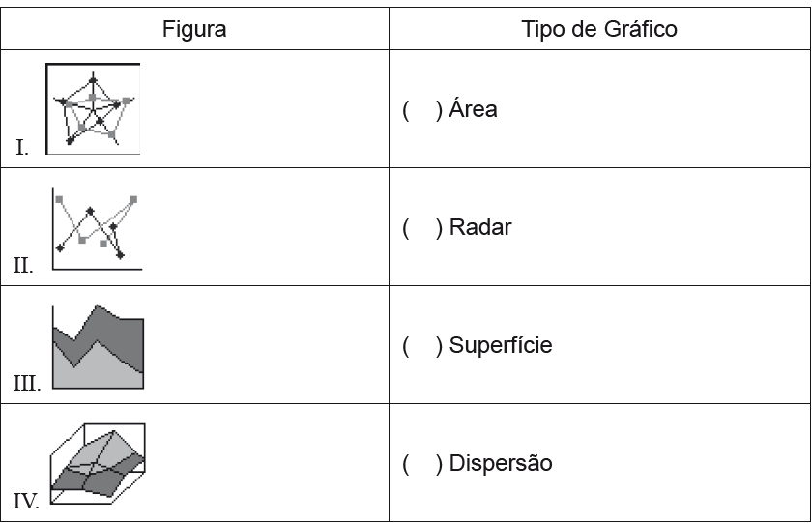This screenshot has width=812, height=523.
Task: Click the stacked area chart figure III
Action: coord(98,347)
